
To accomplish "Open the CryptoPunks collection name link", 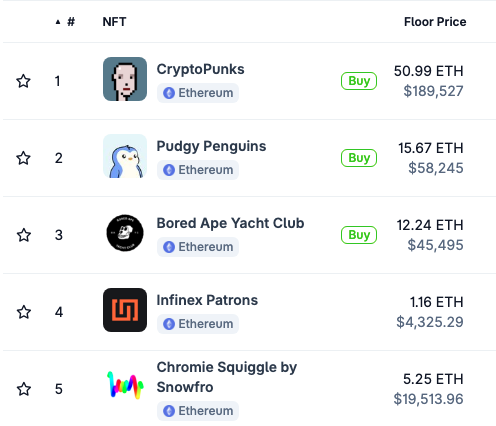I will point(200,69).
